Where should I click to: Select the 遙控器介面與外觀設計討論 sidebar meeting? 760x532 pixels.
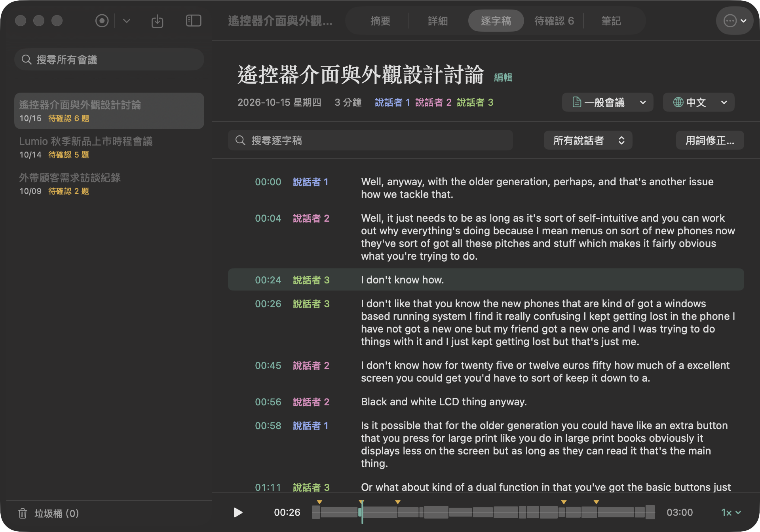(109, 111)
